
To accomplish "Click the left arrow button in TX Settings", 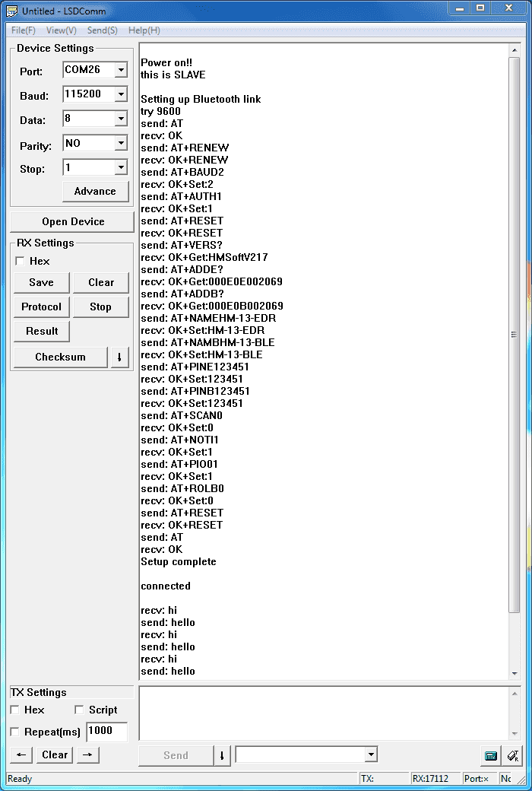I will click(21, 754).
